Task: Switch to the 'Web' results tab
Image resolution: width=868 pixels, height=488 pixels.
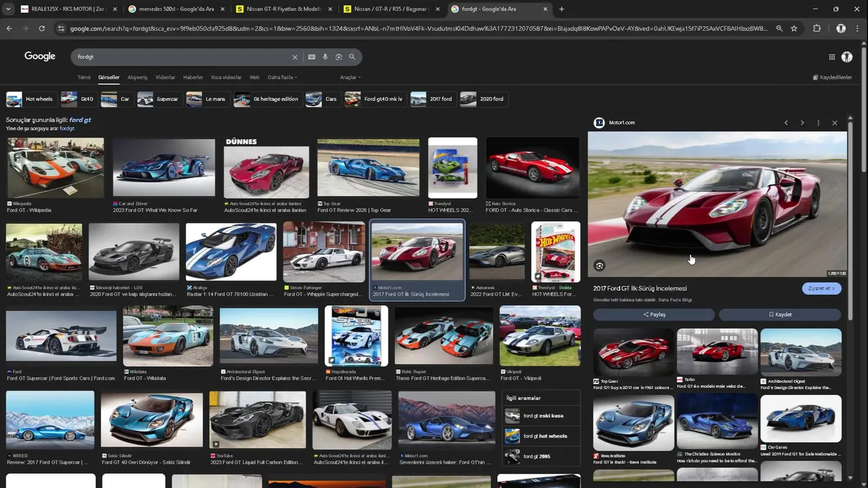Action: [x=254, y=77]
